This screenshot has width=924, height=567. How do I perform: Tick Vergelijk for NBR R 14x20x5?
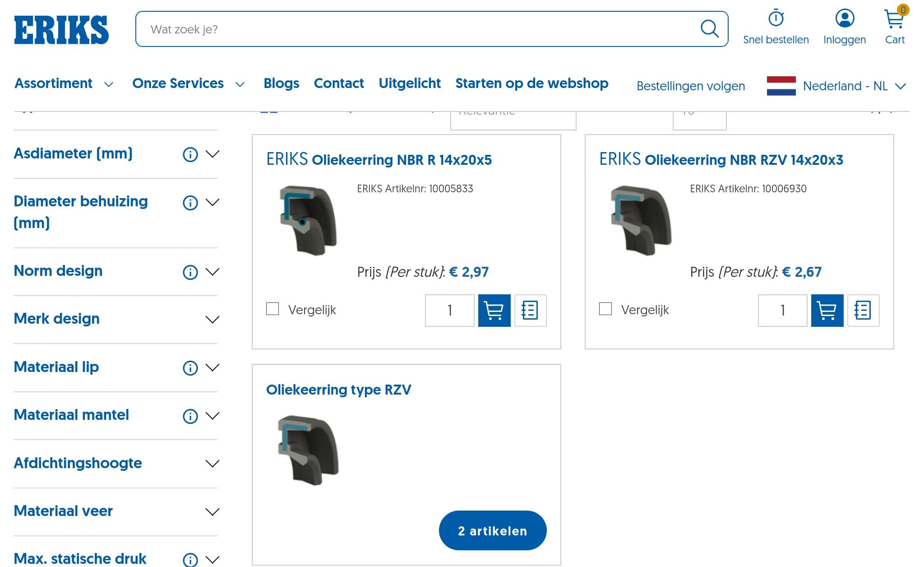(x=273, y=309)
